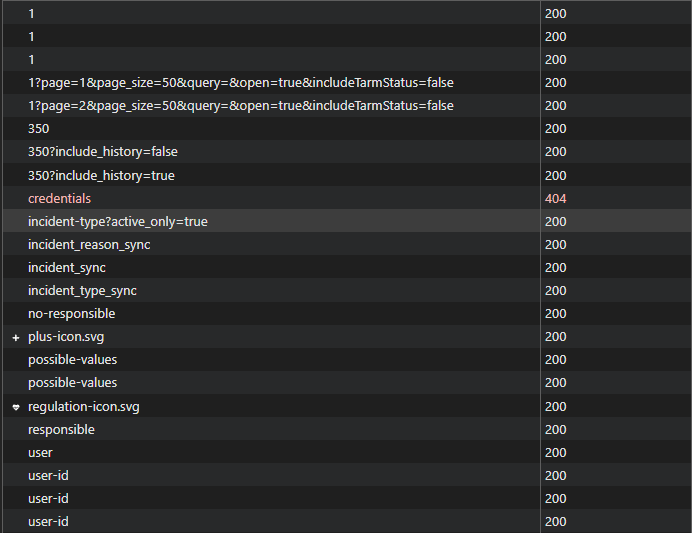This screenshot has width=692, height=533.
Task: Select the last user-id request row
Action: (x=48, y=522)
